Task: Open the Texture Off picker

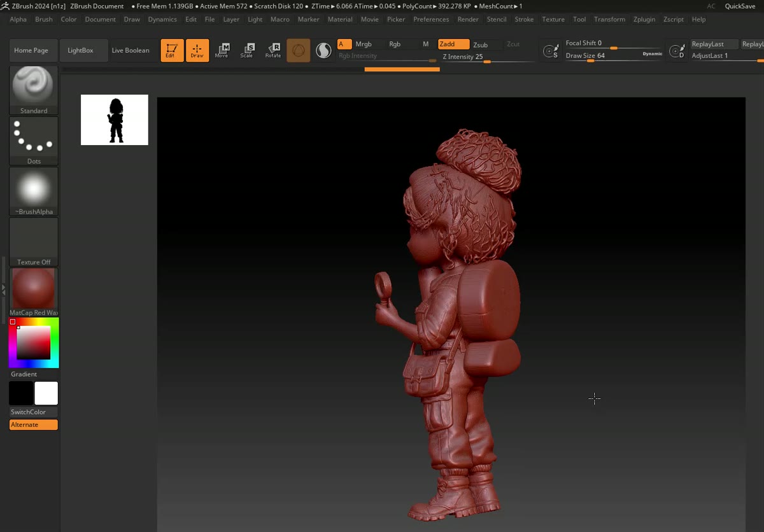Action: click(34, 241)
